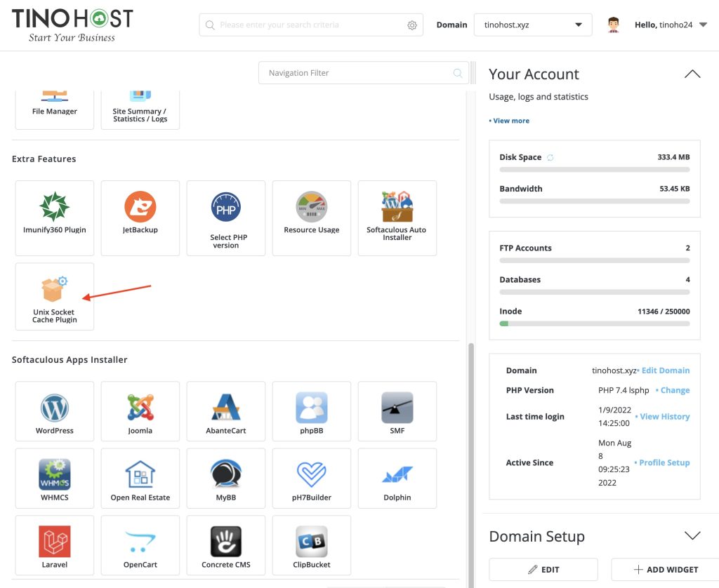Pick the MyBB installer
The height and width of the screenshot is (588, 719).
point(226,478)
